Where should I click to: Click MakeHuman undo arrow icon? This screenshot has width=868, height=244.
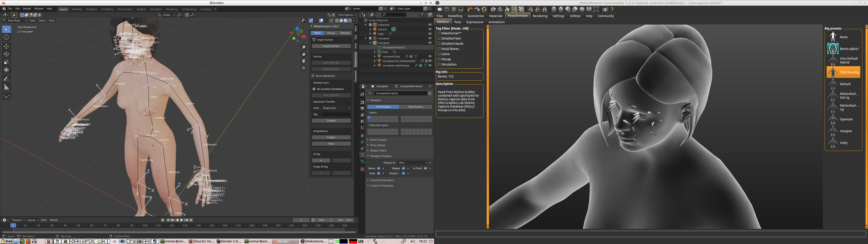[x=470, y=9]
